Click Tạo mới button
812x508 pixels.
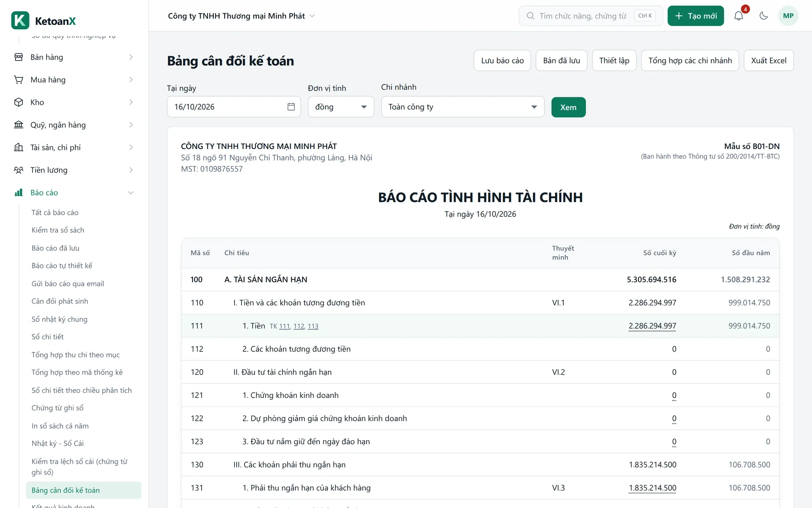(x=696, y=16)
